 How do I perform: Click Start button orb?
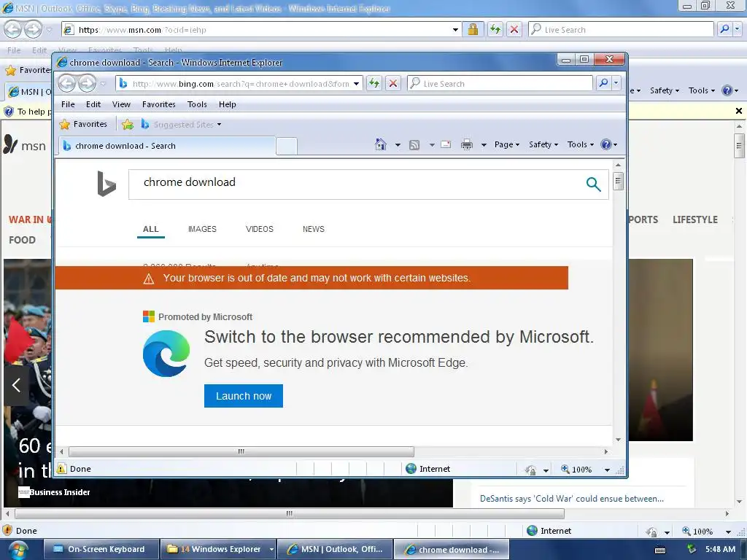tap(18, 551)
